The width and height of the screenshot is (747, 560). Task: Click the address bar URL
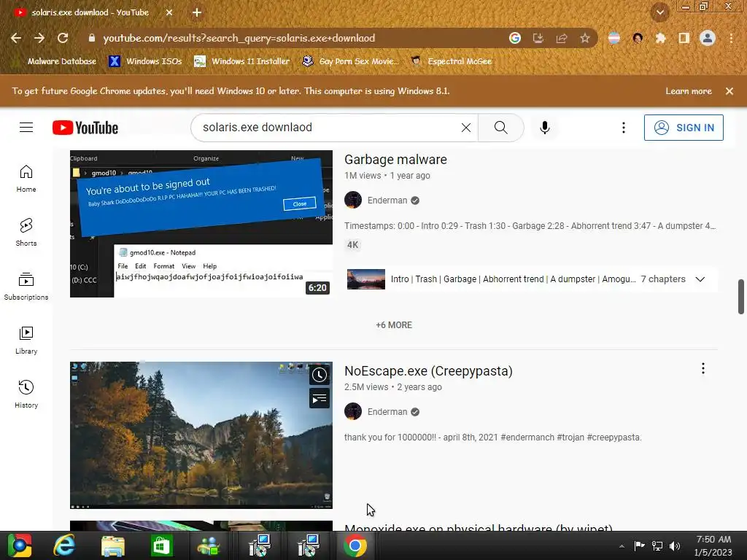pos(239,38)
